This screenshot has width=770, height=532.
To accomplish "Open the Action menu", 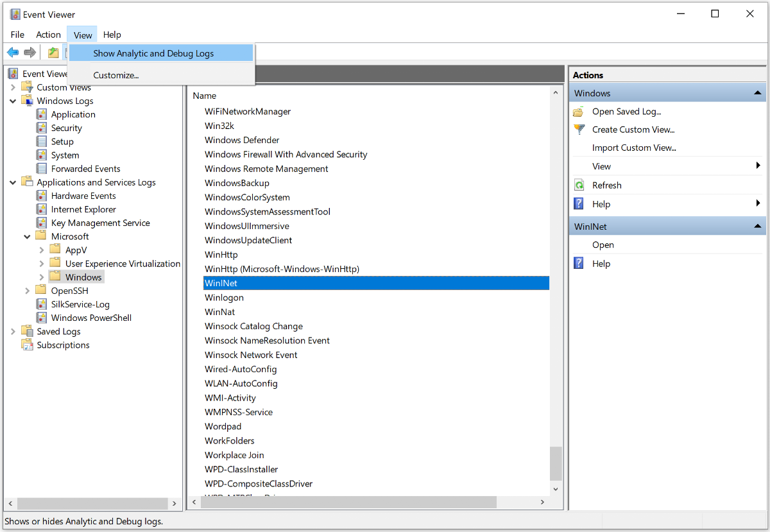I will pyautogui.click(x=49, y=35).
